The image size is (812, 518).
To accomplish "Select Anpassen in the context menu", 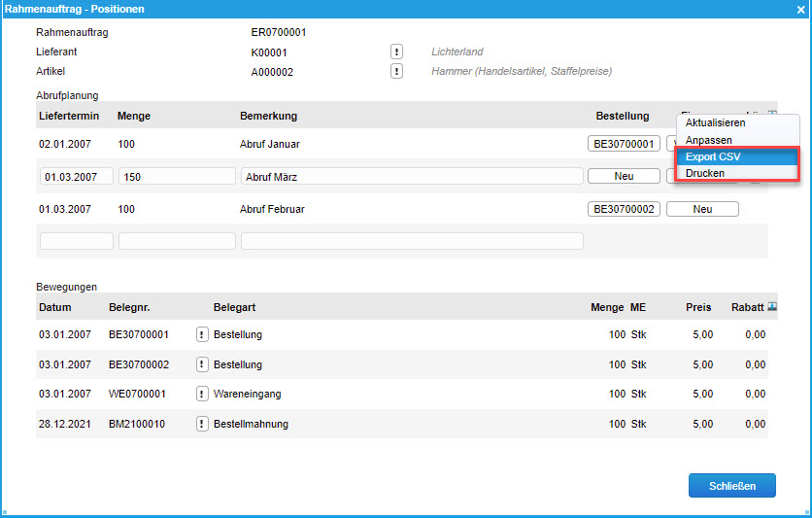I will (x=707, y=140).
